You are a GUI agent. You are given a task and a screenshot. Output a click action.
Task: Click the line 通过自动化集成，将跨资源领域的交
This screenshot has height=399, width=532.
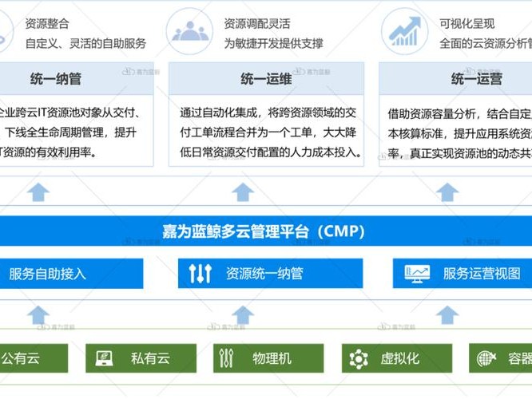tap(268, 113)
